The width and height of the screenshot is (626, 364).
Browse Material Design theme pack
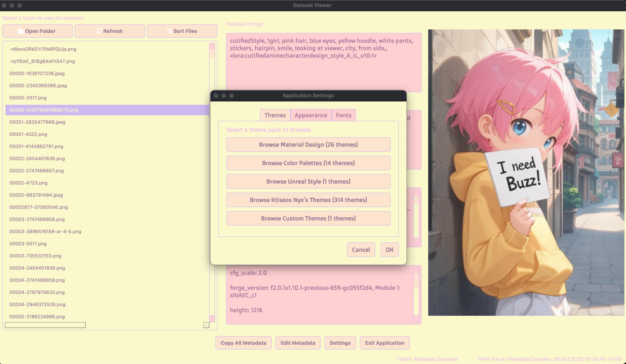coord(308,145)
